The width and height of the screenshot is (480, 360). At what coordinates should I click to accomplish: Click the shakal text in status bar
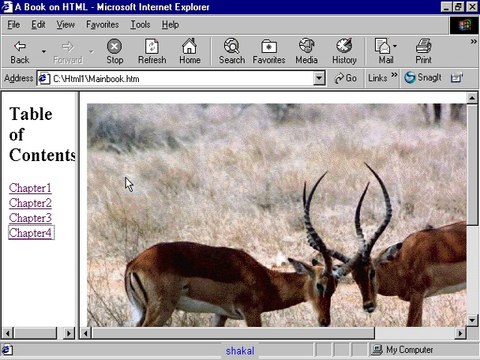[240, 351]
